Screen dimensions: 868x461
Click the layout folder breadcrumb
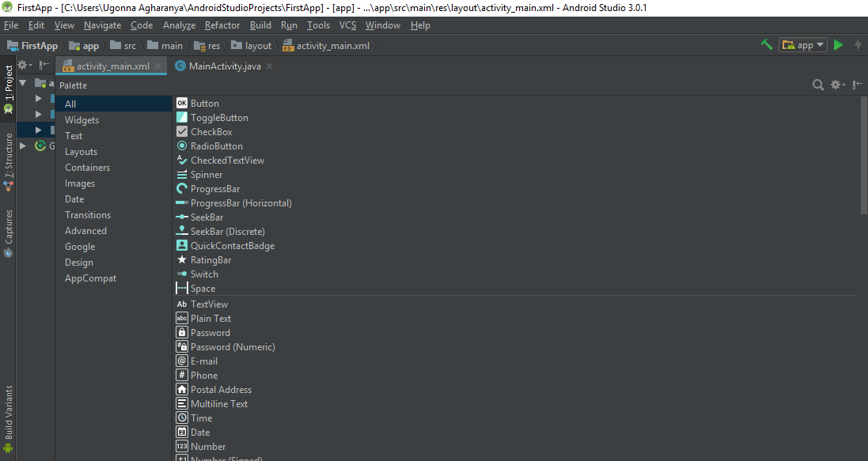click(x=252, y=45)
